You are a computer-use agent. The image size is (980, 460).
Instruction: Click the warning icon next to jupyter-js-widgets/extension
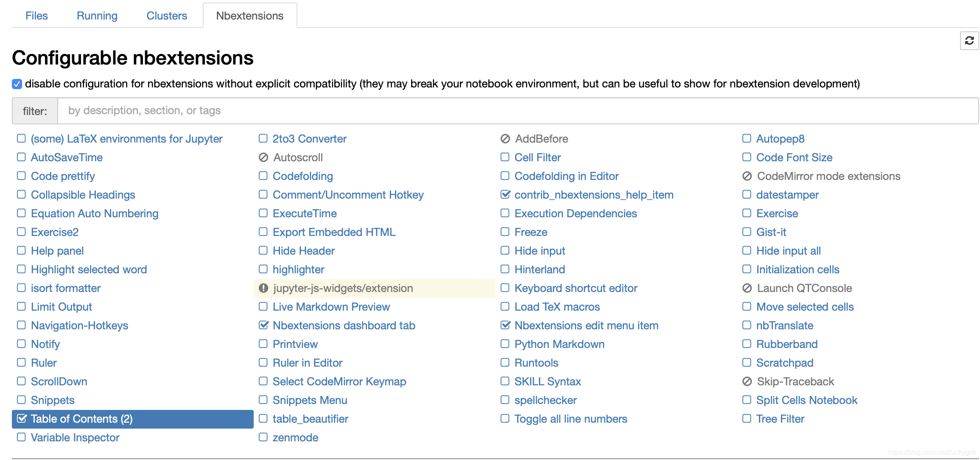264,288
